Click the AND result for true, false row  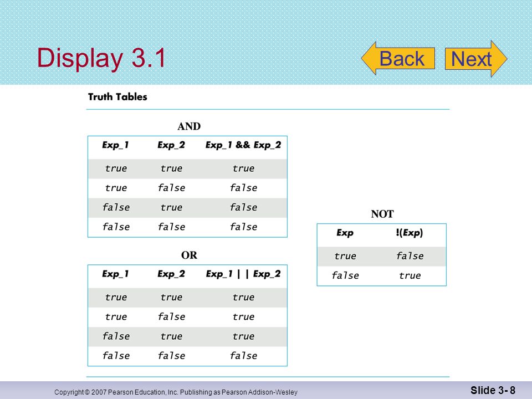point(243,188)
